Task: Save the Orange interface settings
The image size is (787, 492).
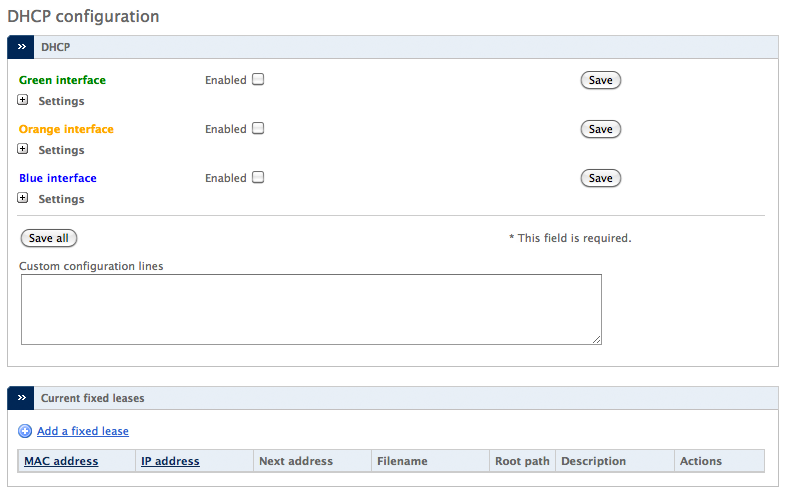Action: point(601,129)
